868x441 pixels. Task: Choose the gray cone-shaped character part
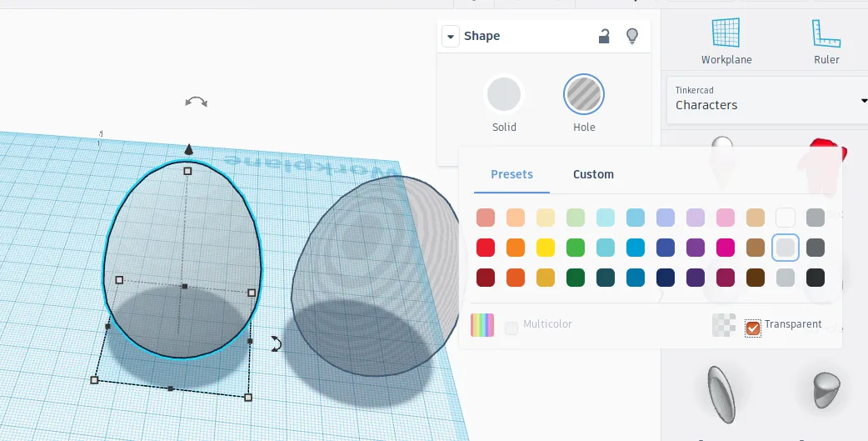coord(826,389)
